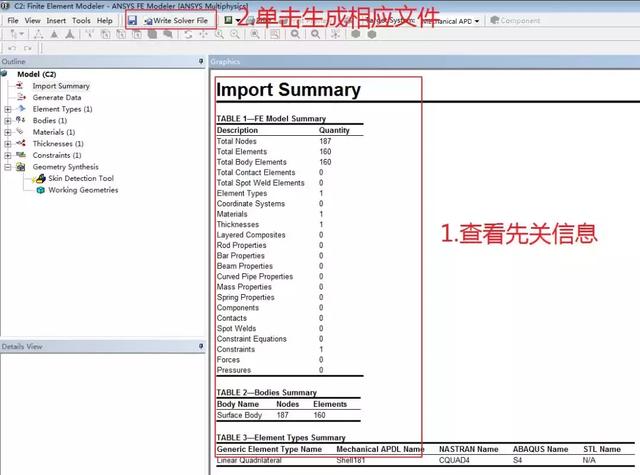Click 'Layered Composites' row label

pyautogui.click(x=251, y=235)
